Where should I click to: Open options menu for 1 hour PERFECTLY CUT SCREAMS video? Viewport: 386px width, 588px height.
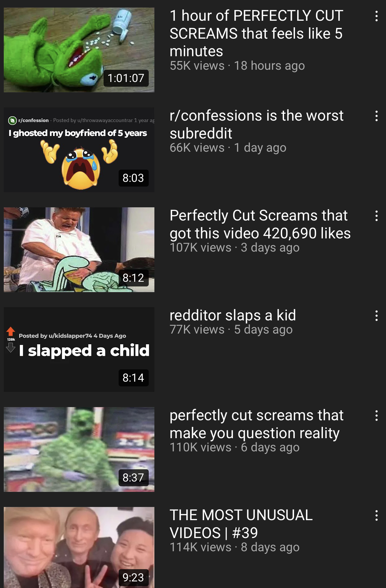[x=376, y=16]
